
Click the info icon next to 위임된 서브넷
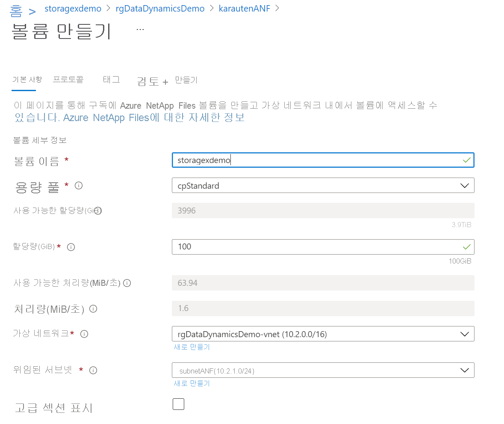[93, 371]
